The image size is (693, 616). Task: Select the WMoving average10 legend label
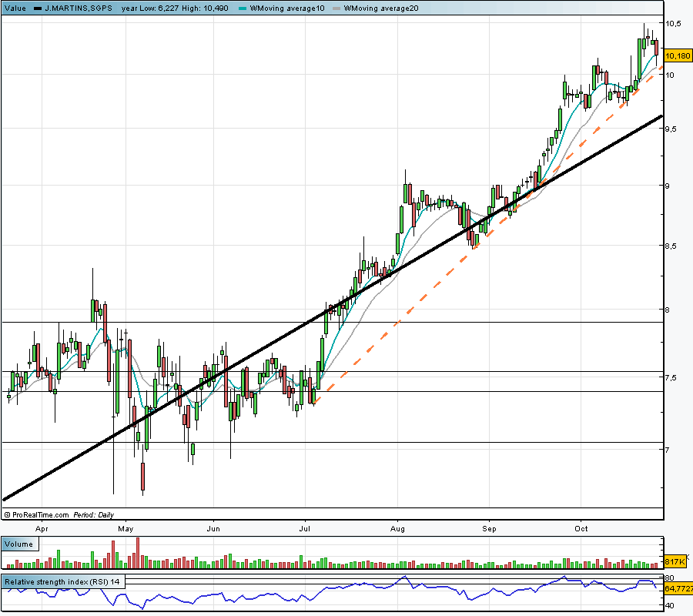[x=287, y=8]
